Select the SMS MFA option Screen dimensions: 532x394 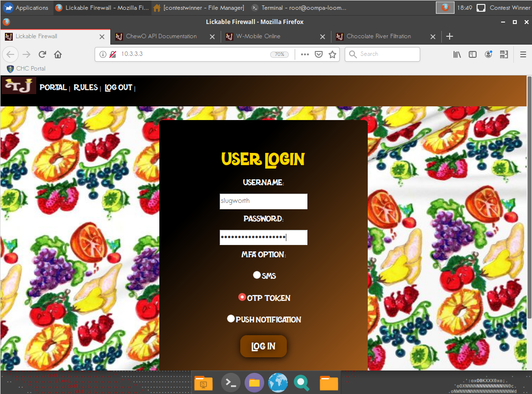tap(256, 275)
